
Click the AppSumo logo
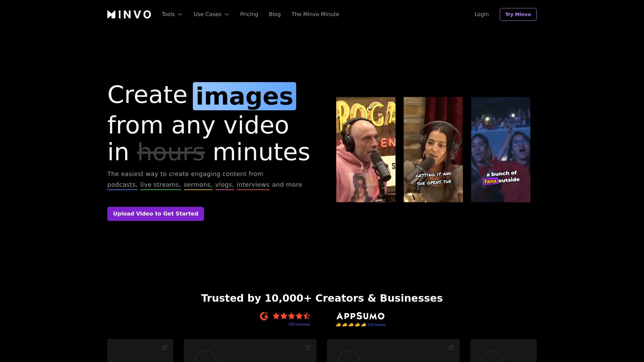click(361, 316)
